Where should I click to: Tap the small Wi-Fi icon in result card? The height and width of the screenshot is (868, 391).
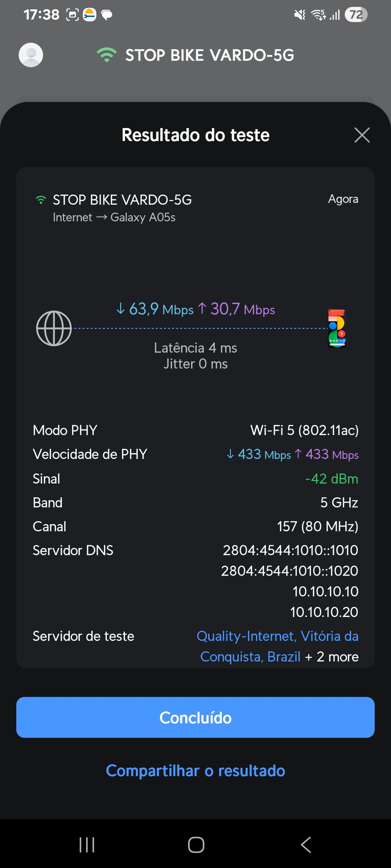(41, 200)
